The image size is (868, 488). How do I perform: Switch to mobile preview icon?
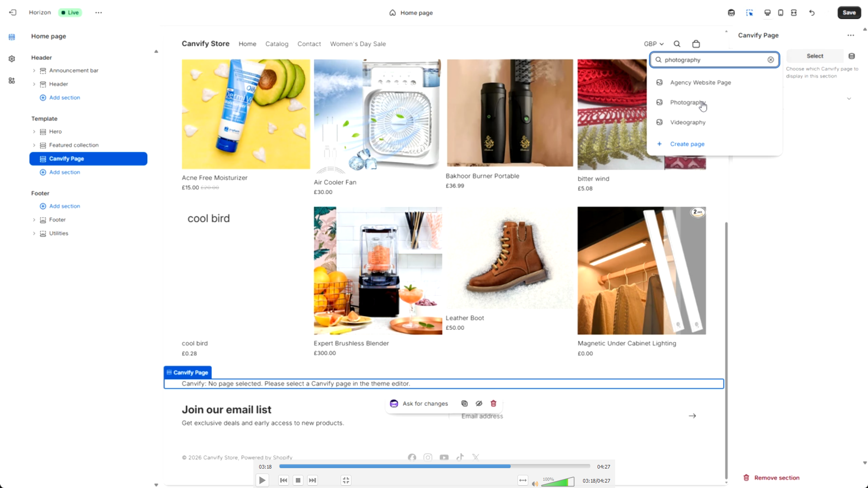coord(781,13)
